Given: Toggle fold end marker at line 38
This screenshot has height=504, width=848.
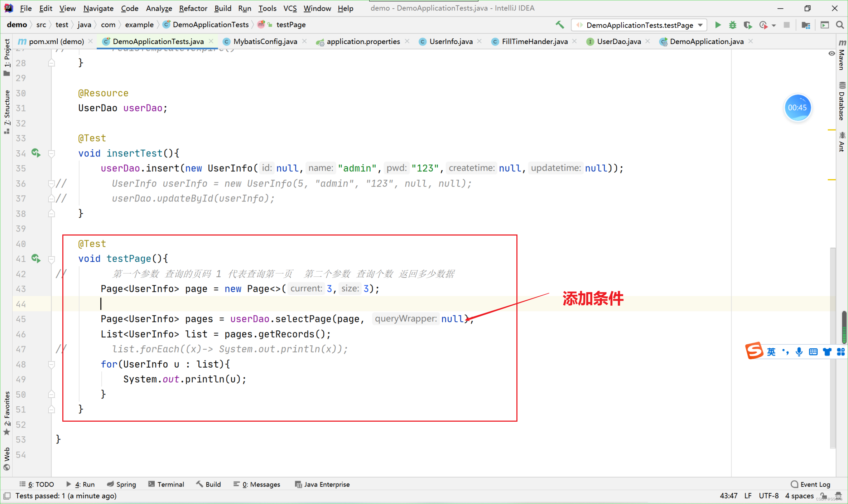Looking at the screenshot, I should coord(52,214).
